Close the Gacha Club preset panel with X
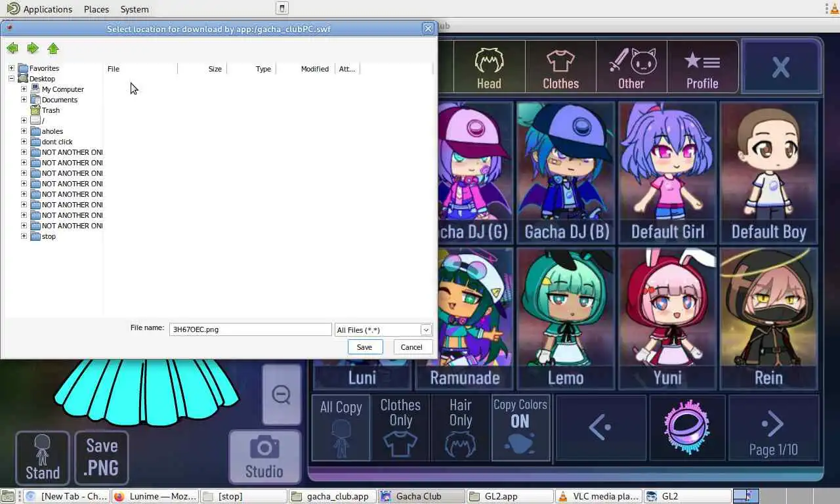Image resolution: width=840 pixels, height=504 pixels. coord(781,67)
